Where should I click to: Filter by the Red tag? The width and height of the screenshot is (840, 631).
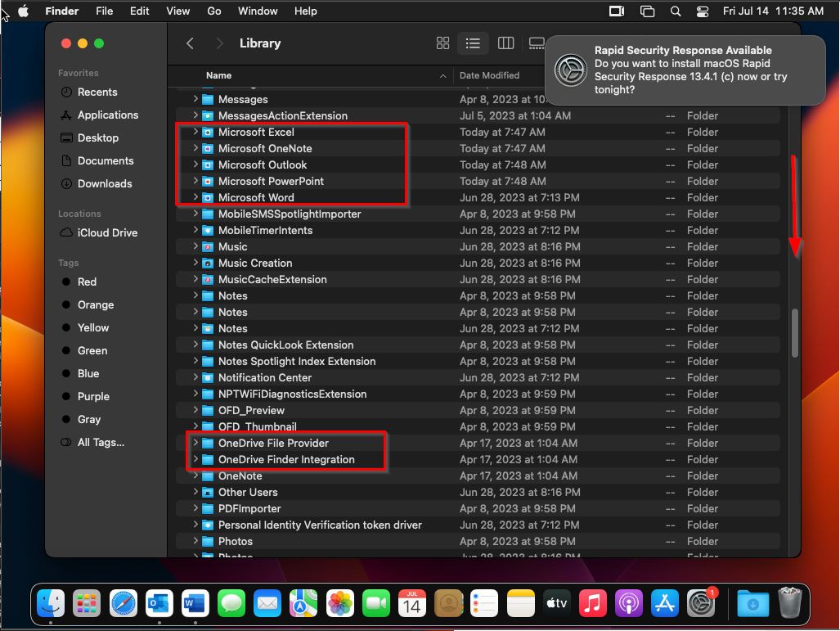(x=87, y=282)
